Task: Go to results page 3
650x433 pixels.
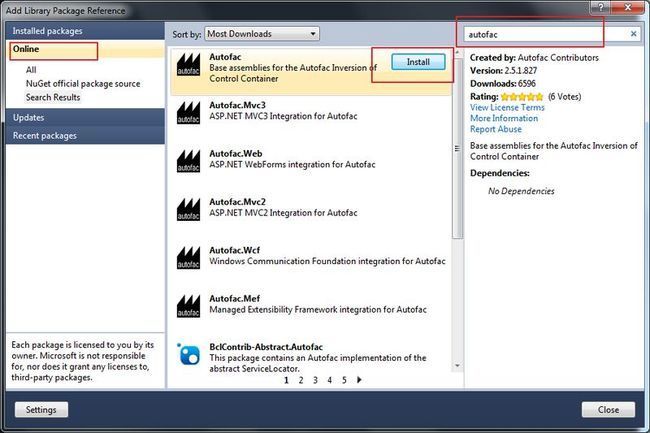Action: [315, 380]
